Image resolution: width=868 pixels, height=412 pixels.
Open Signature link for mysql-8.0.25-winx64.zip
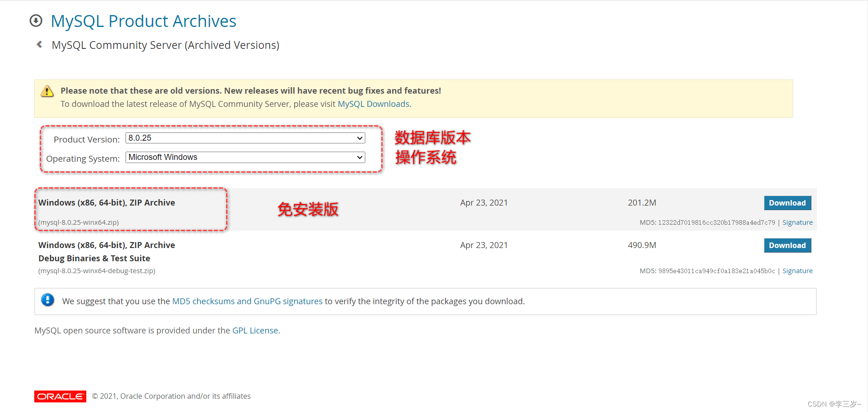coord(797,222)
